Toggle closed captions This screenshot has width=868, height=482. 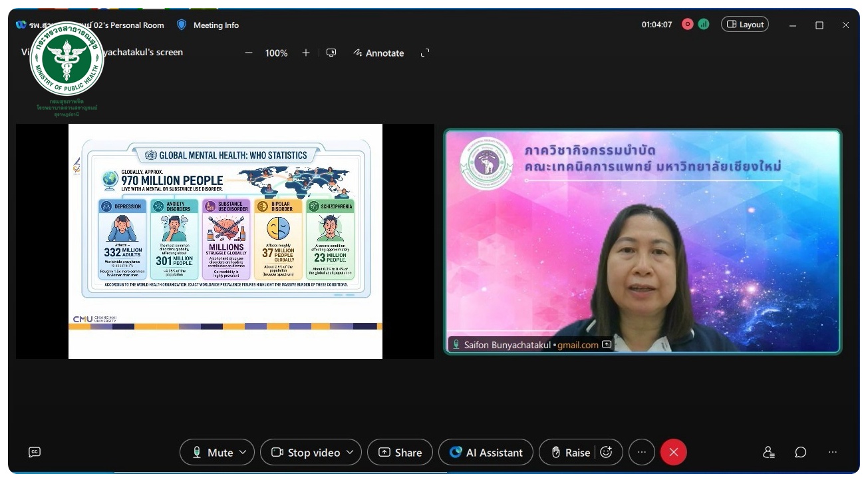coord(35,452)
